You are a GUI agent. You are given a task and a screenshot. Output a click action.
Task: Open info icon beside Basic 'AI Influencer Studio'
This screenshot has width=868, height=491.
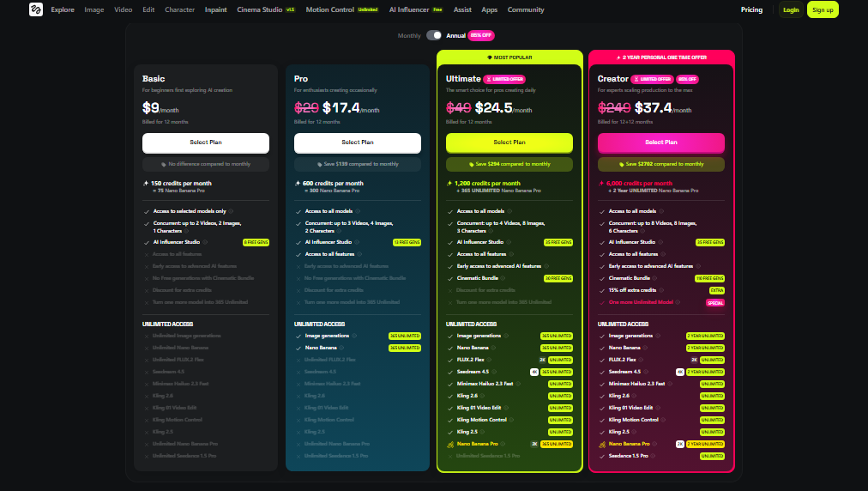[205, 242]
